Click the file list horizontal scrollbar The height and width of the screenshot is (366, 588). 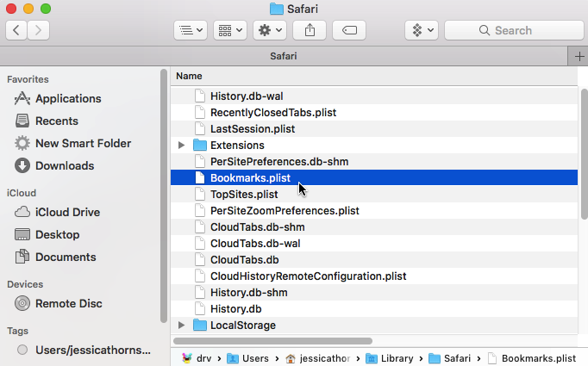tap(272, 341)
